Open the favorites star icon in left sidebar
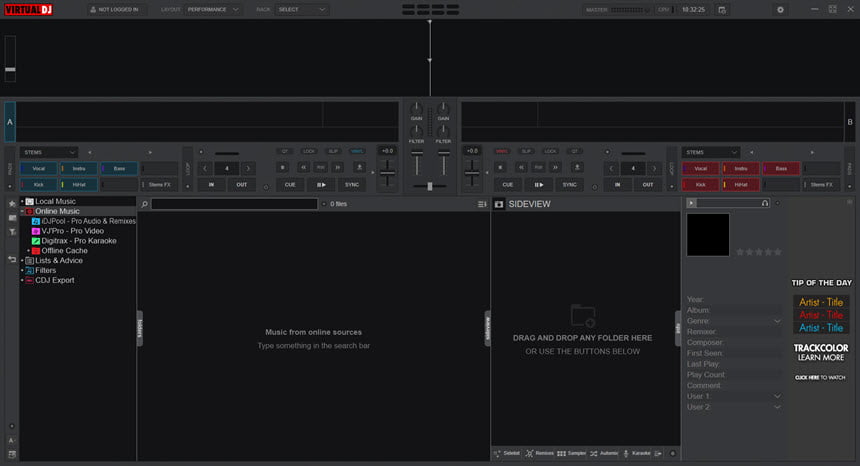860x466 pixels. [12, 203]
